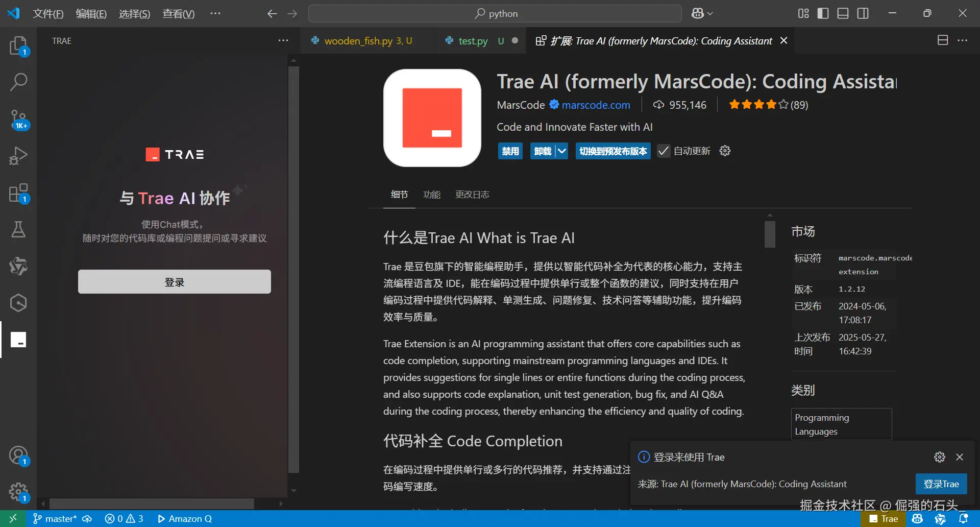Click 切换到预发布版本 button

tap(613, 151)
